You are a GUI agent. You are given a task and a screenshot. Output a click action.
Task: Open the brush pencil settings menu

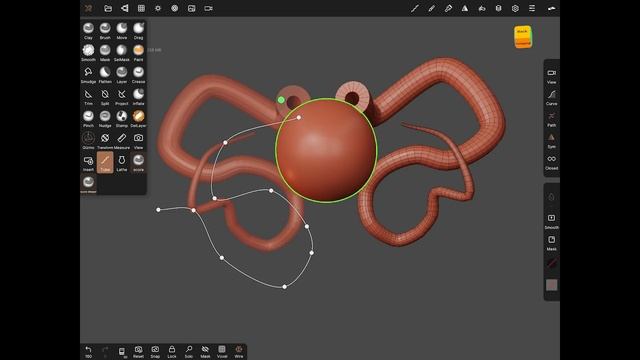[x=431, y=8]
